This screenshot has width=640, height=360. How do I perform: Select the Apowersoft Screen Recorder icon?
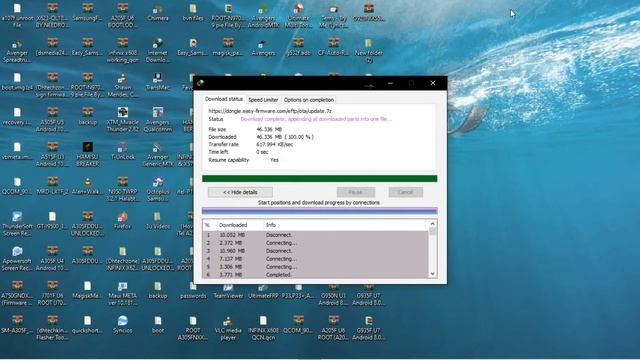[17, 259]
